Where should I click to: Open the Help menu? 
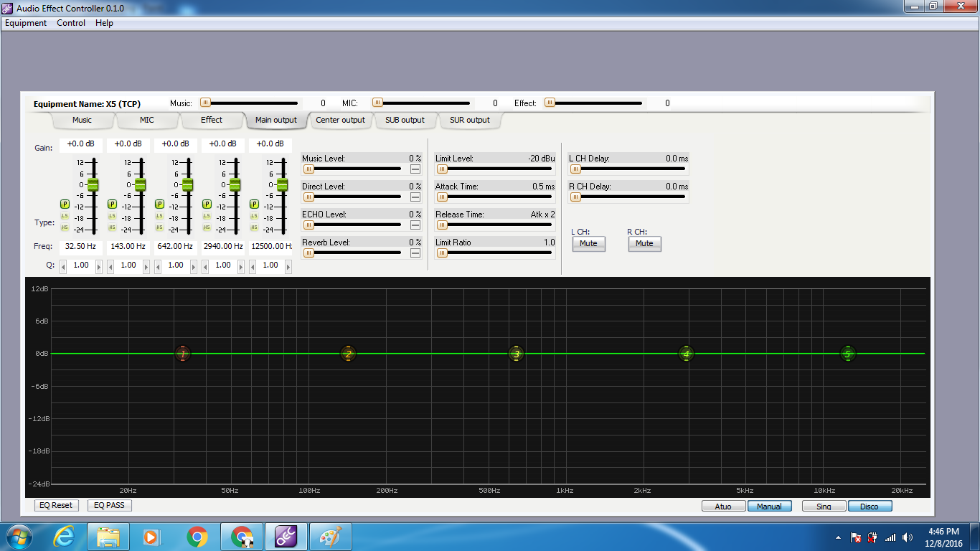click(x=104, y=23)
